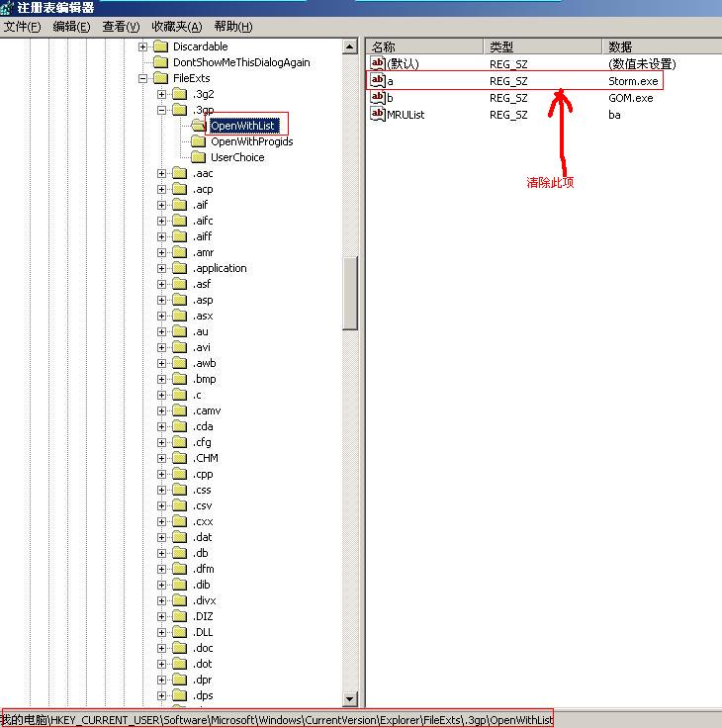The width and height of the screenshot is (722, 728).
Task: Click the GOM.exe data cell
Action: click(x=631, y=98)
